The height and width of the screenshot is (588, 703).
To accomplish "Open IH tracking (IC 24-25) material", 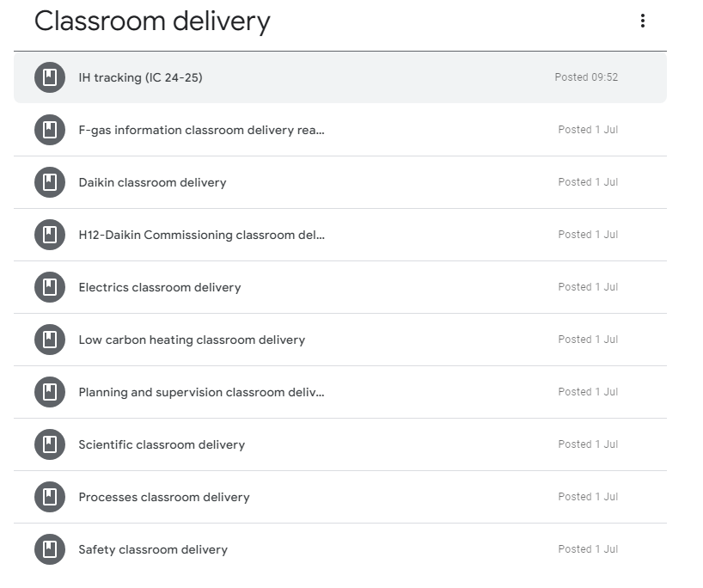I will click(x=140, y=77).
